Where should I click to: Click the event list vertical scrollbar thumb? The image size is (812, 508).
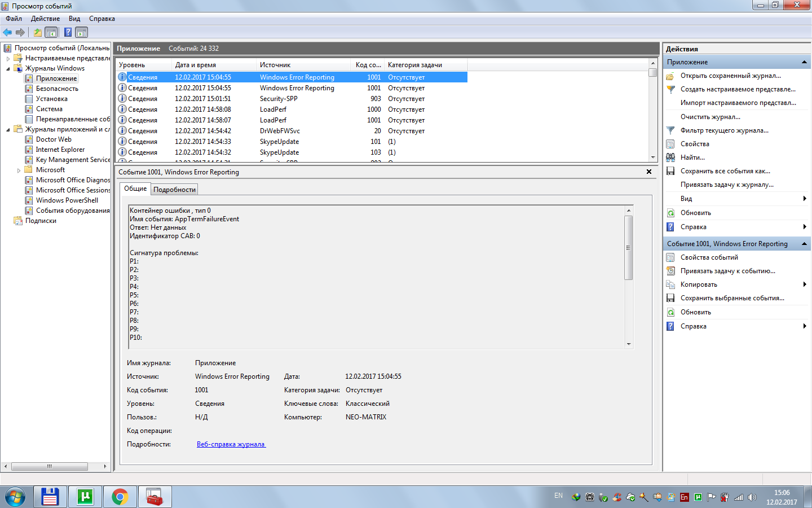pos(653,72)
